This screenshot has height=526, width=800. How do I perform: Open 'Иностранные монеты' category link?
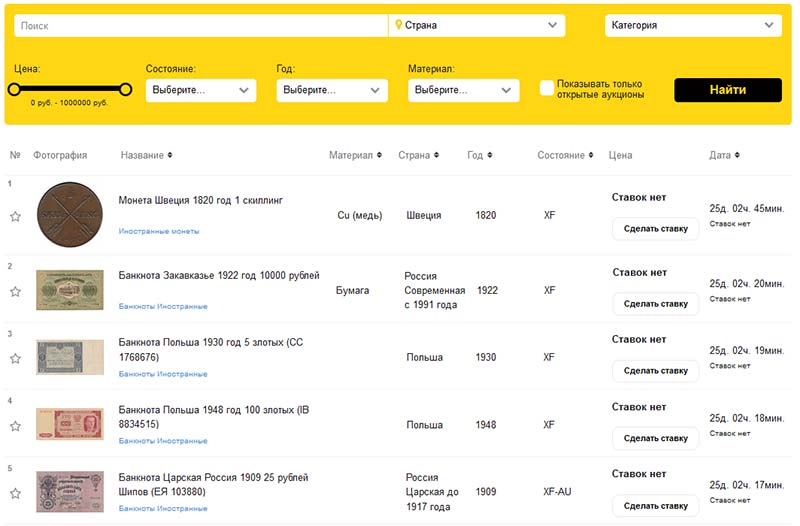coord(159,231)
